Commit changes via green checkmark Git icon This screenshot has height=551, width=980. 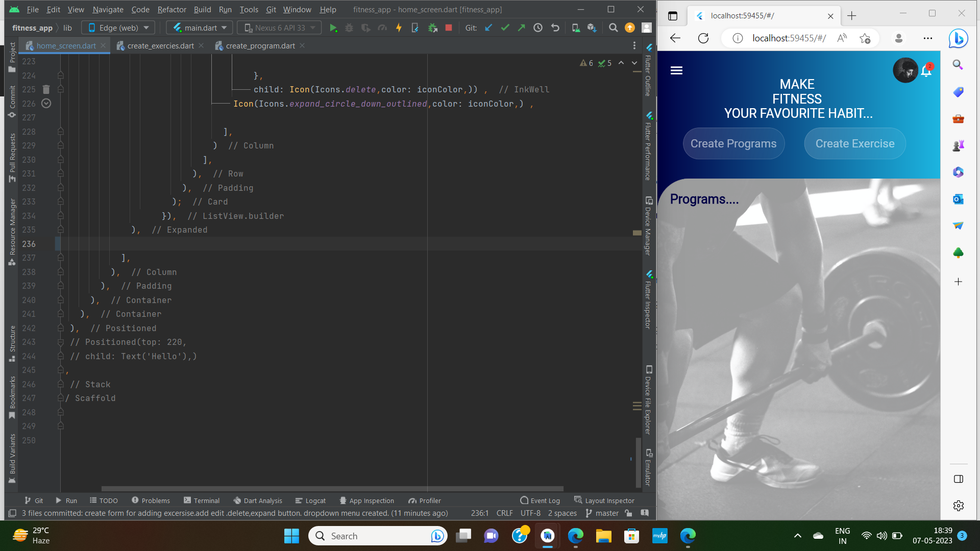coord(505,28)
